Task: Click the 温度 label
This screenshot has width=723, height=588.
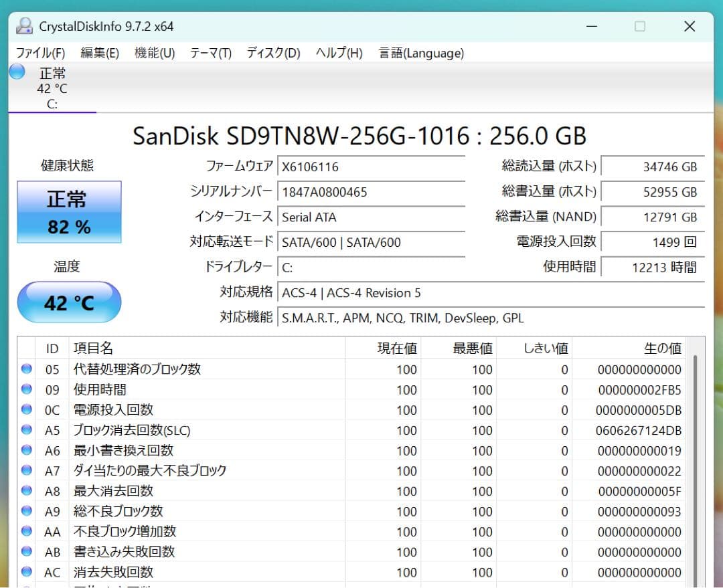Action: 67,266
